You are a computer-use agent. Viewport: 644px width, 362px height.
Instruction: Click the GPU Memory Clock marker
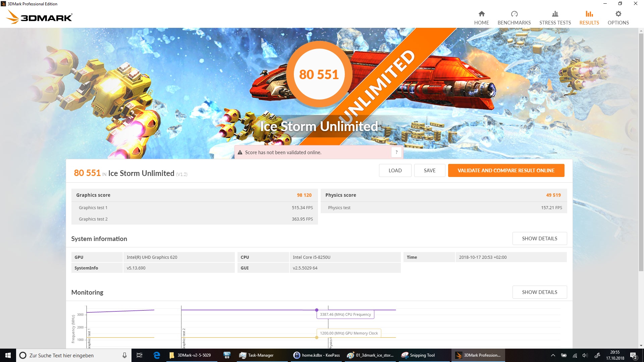(317, 338)
